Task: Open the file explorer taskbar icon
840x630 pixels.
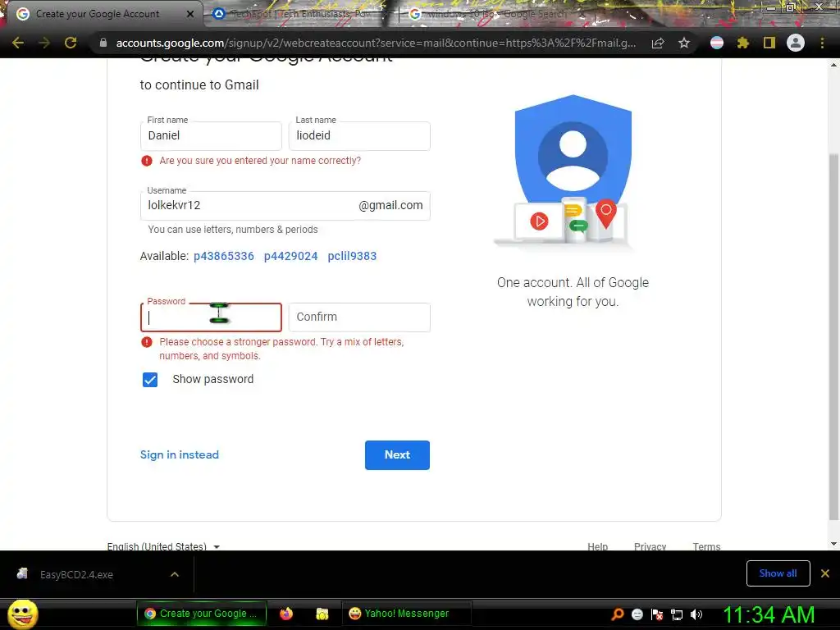Action: (322, 614)
